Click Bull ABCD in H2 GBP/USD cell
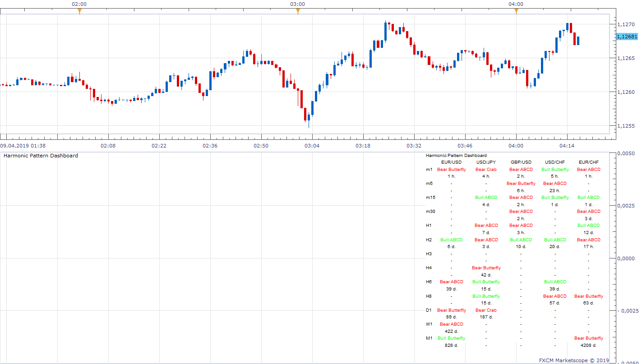Viewport: 642px width, 364px height. [521, 240]
